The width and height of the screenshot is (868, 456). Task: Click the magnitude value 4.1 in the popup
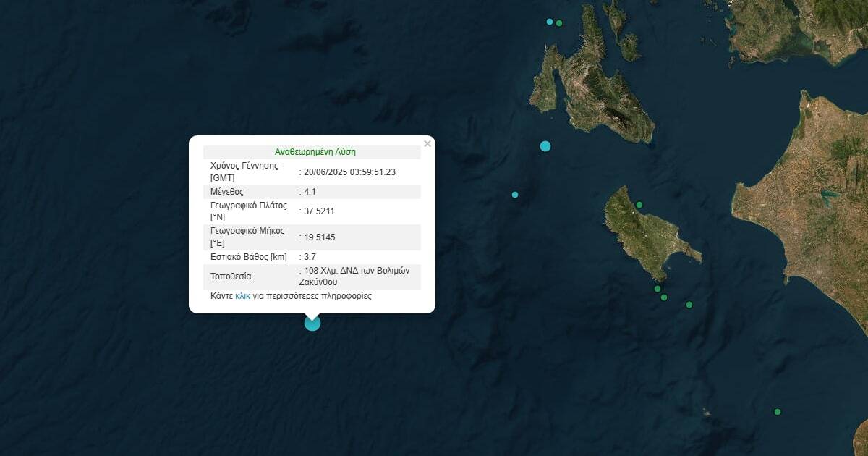click(x=310, y=192)
